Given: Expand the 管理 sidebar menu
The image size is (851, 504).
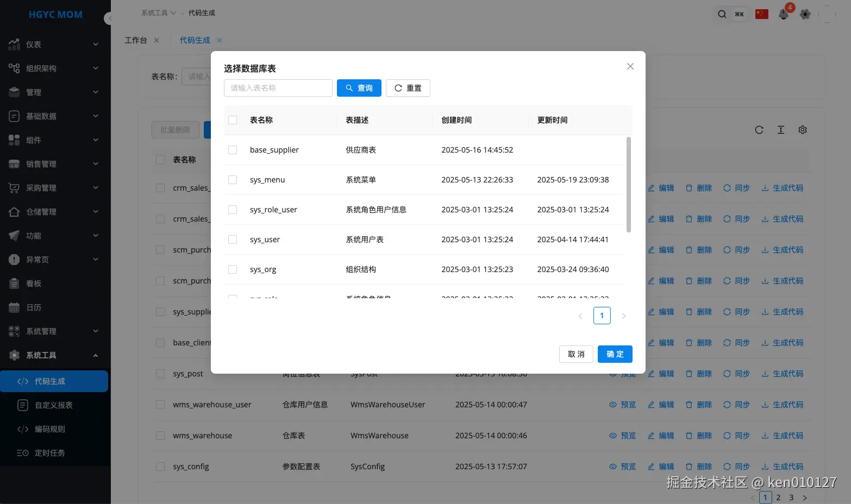Looking at the screenshot, I should pos(55,92).
